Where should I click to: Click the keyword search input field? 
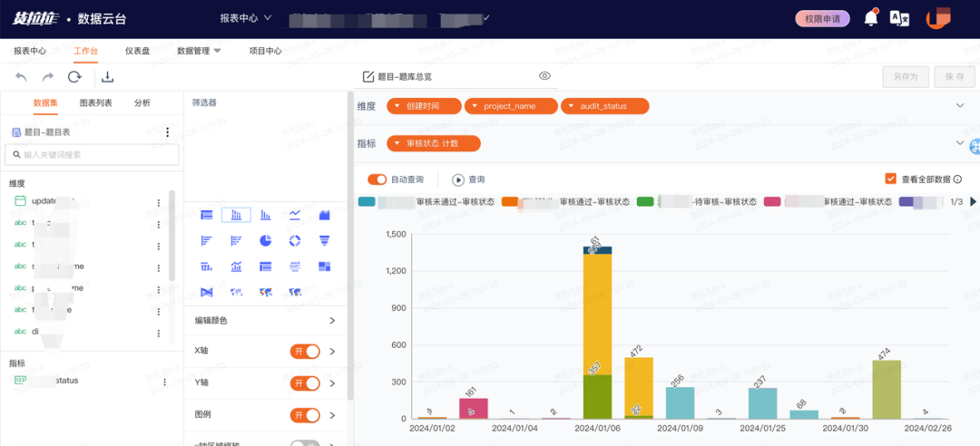pos(92,154)
